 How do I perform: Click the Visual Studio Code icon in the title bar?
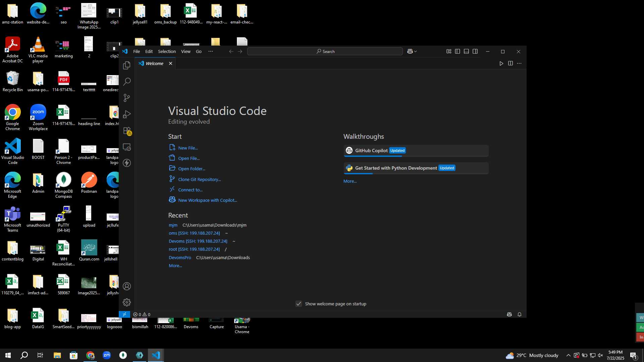(x=125, y=51)
